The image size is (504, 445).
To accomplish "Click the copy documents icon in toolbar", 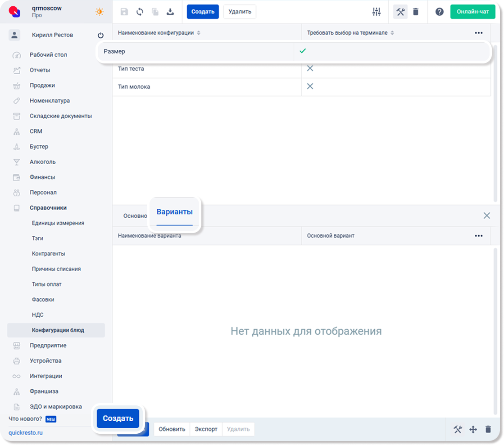I will click(155, 12).
